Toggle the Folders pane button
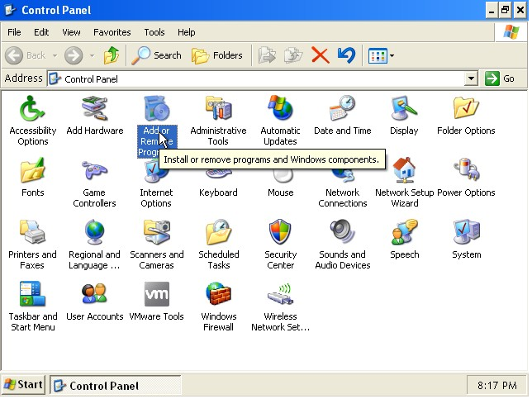This screenshot has width=532, height=399. (217, 55)
